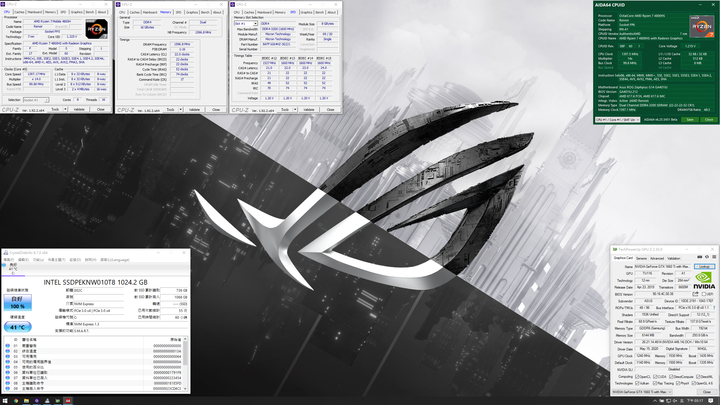Viewport: 720px width, 405px height.
Task: Click the green Close button in AIDA64 CPUID
Action: (x=709, y=119)
